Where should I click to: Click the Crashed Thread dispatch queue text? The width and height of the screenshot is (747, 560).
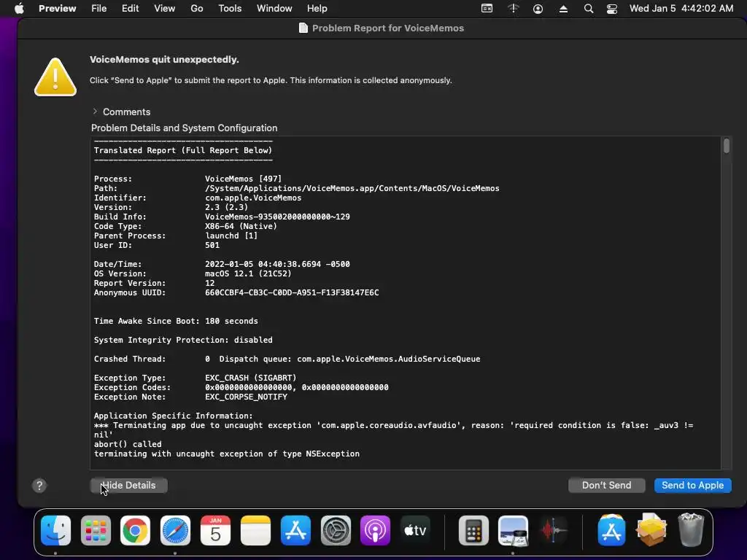pos(343,359)
